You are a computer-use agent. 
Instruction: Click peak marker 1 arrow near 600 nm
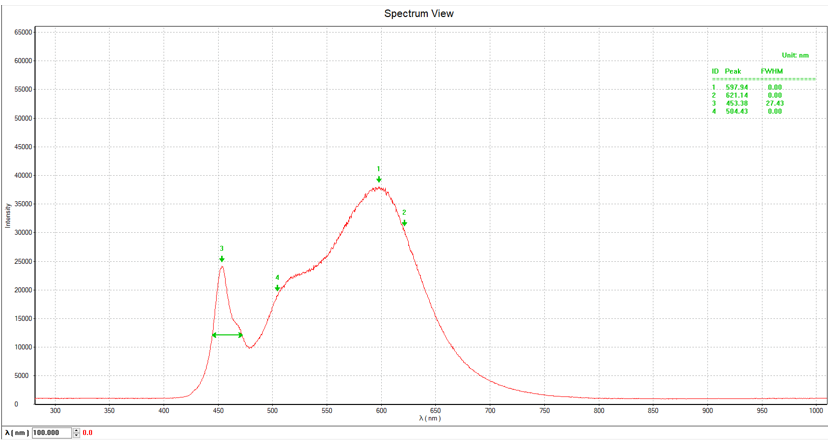(379, 180)
